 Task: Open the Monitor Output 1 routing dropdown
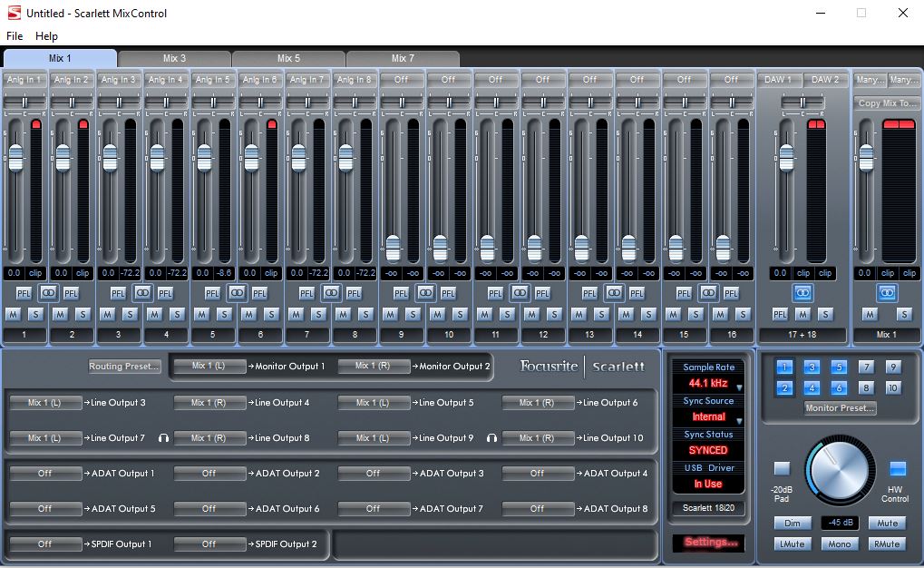pyautogui.click(x=209, y=367)
